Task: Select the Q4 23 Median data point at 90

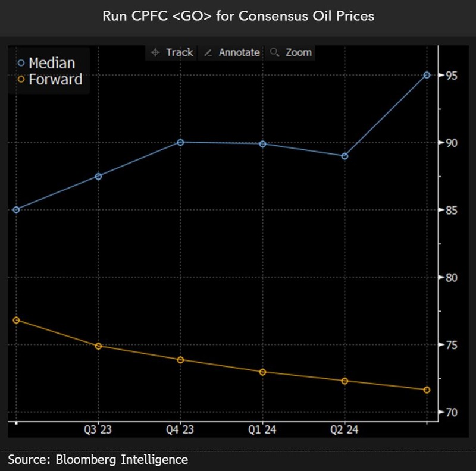Action: [181, 143]
